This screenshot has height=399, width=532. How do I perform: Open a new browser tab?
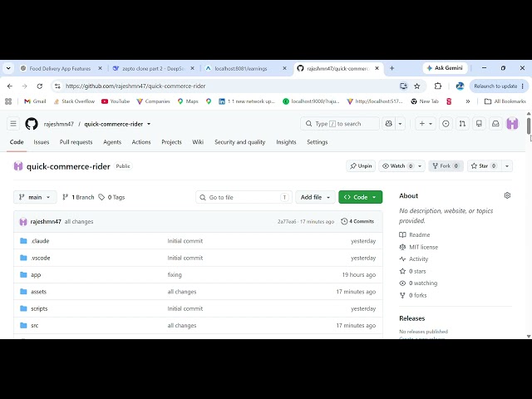click(x=392, y=68)
